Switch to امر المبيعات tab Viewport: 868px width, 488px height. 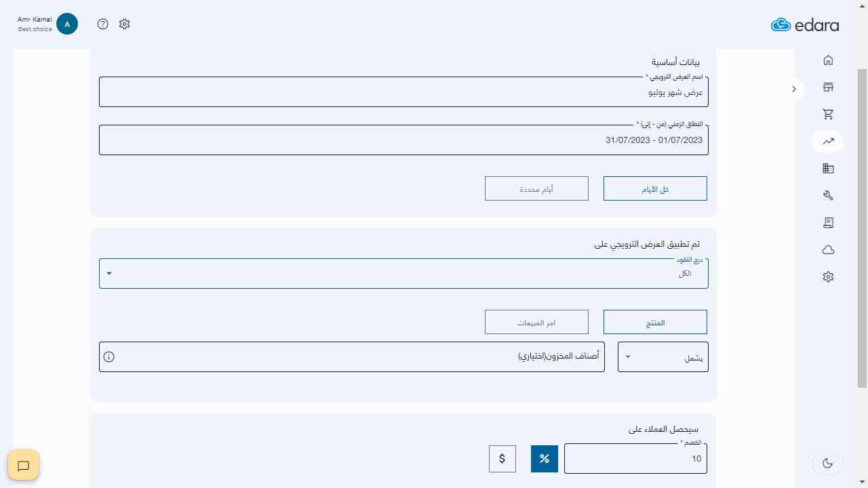point(536,323)
